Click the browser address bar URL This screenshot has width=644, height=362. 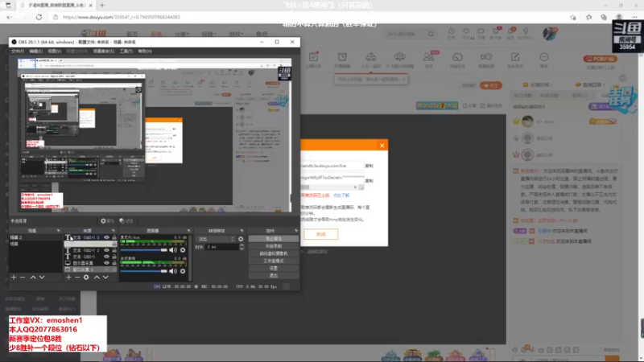122,17
